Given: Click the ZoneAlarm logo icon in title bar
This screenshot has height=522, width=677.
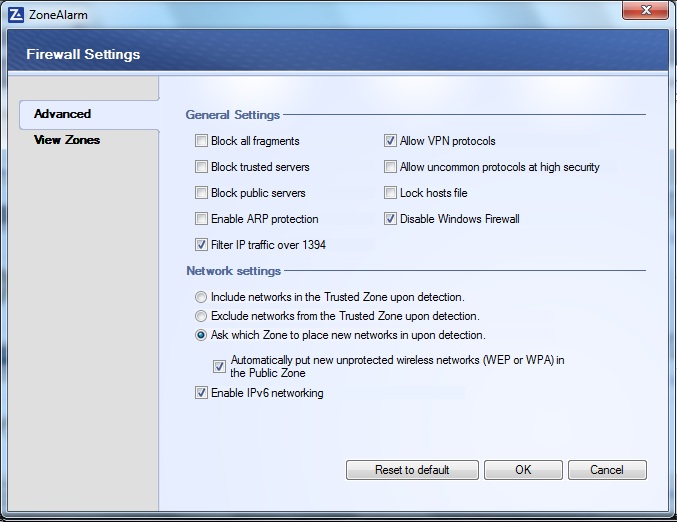Looking at the screenshot, I should 16,15.
